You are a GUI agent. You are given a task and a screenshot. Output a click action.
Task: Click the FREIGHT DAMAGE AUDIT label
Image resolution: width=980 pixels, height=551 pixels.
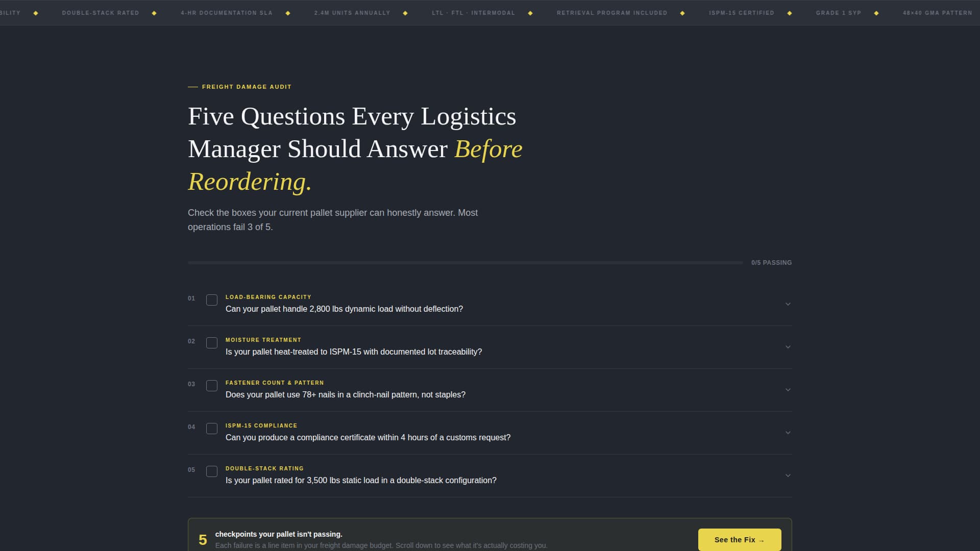(247, 87)
